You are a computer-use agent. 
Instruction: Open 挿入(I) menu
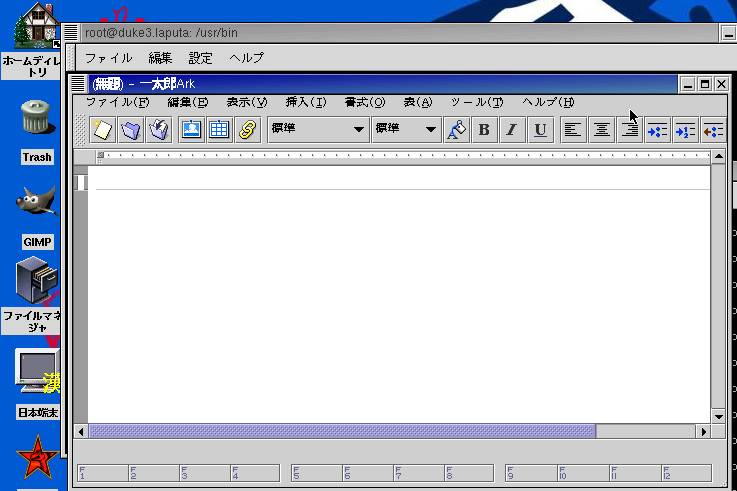coord(306,102)
